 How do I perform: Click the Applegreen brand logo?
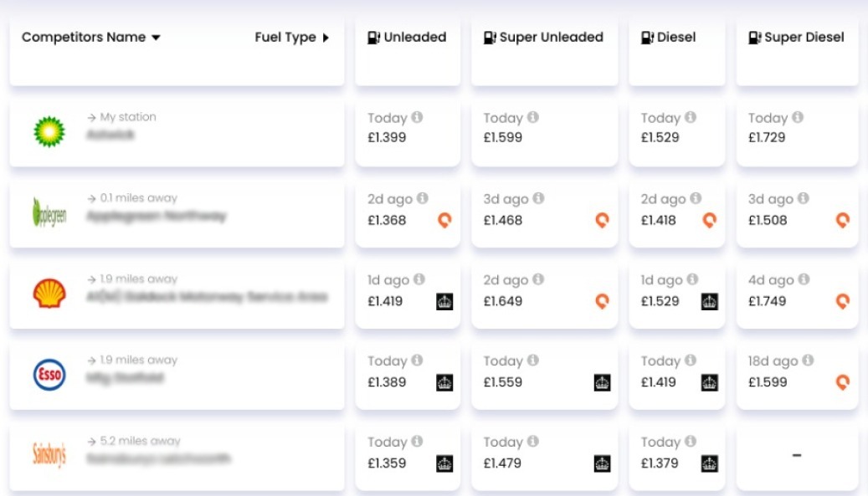tap(49, 213)
